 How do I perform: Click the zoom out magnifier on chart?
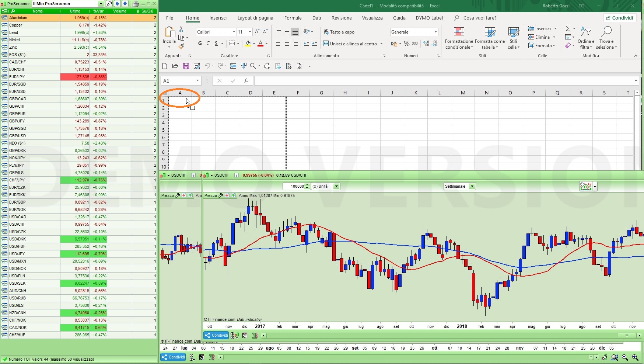pyautogui.click(x=625, y=357)
